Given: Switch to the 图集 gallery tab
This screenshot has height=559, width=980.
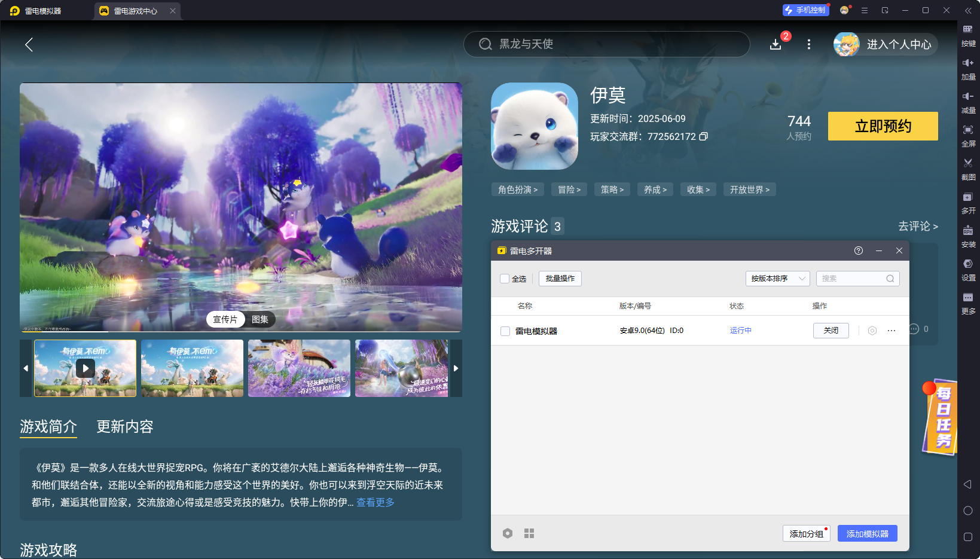Looking at the screenshot, I should pyautogui.click(x=259, y=319).
